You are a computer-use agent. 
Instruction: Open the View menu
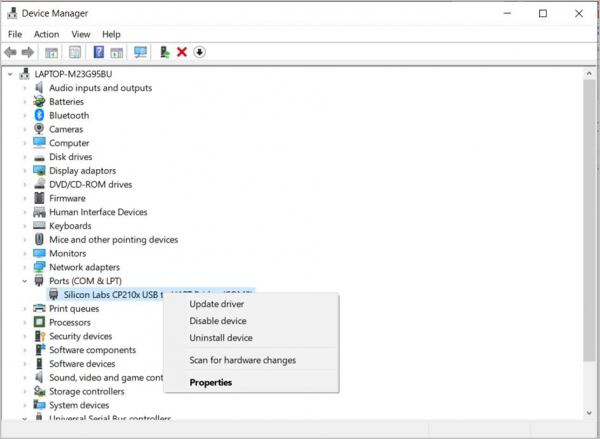coord(81,34)
